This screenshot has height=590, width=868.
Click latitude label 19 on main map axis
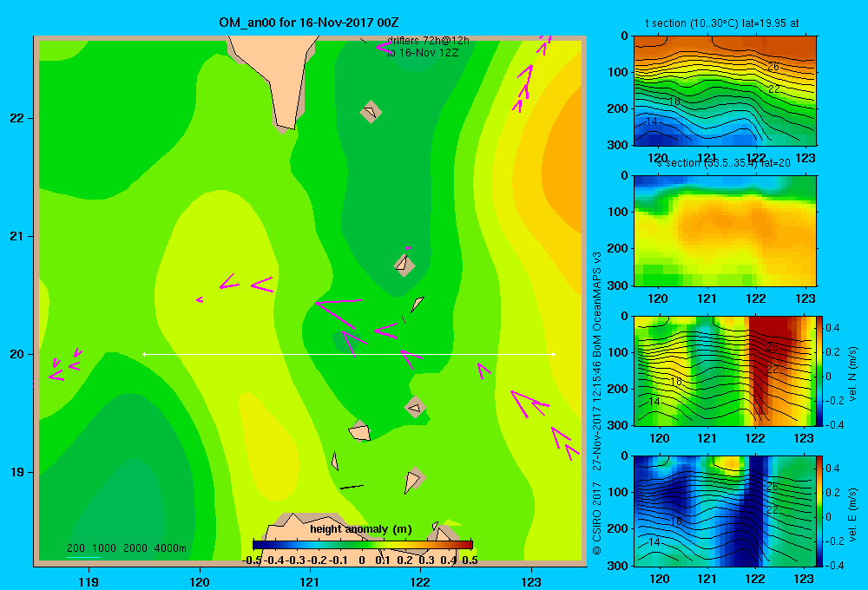pos(16,472)
